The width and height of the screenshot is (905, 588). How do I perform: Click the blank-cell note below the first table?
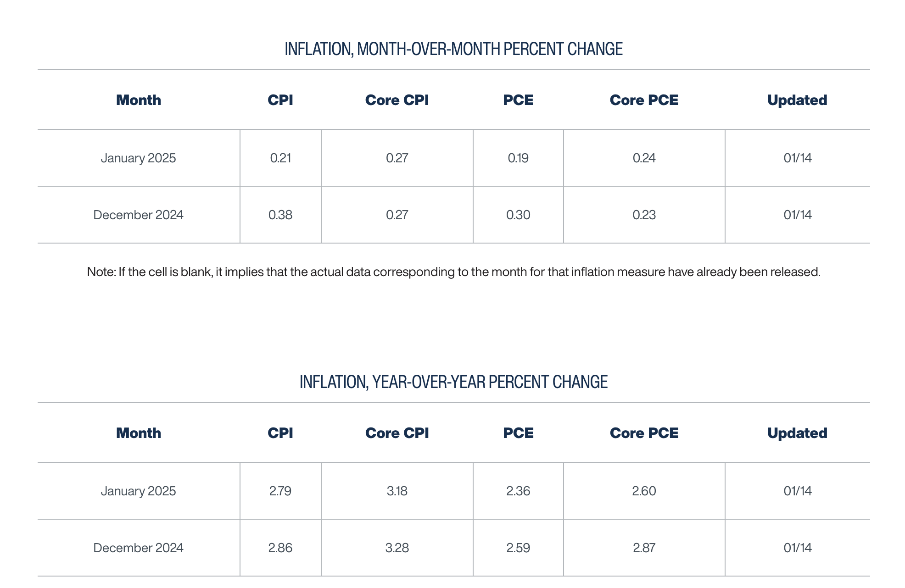point(453,272)
